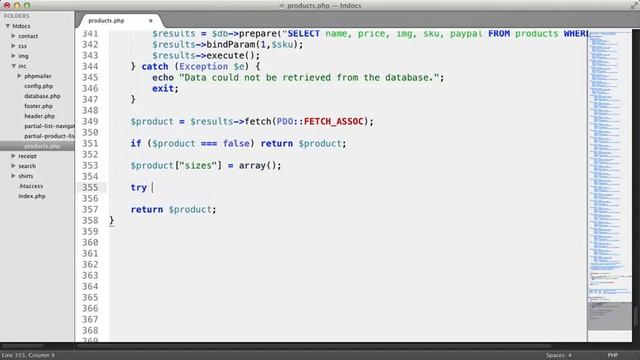Collapse the inc folder arrow
The image size is (640, 360).
click(x=13, y=66)
